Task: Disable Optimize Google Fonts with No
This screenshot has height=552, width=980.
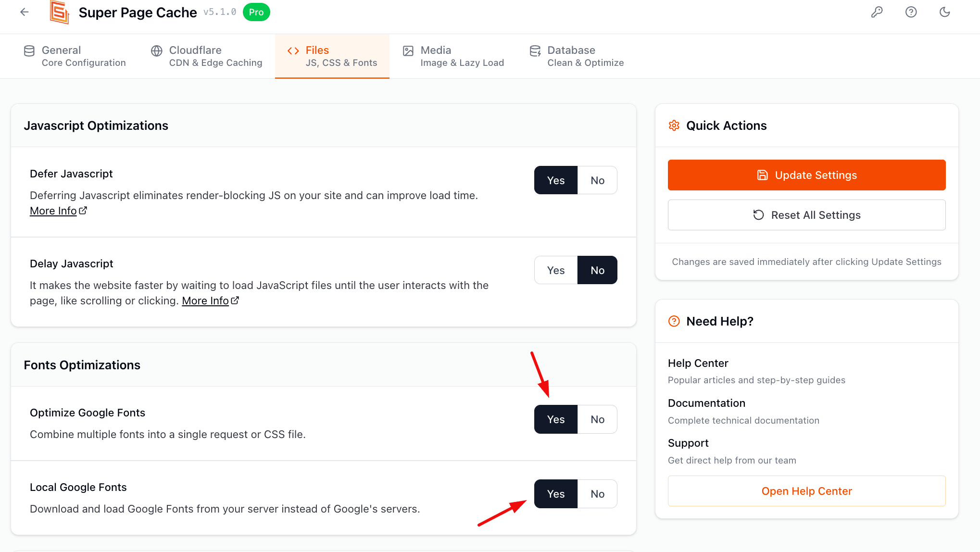Action: pyautogui.click(x=597, y=419)
